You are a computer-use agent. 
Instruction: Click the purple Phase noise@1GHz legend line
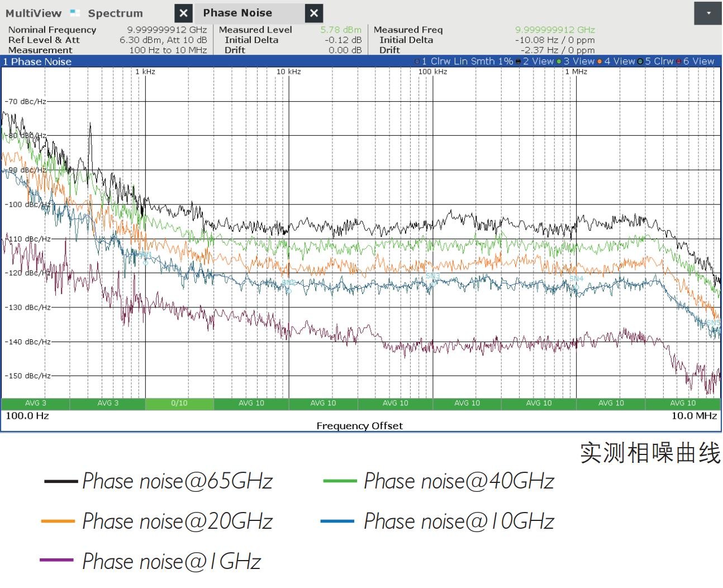(x=56, y=560)
